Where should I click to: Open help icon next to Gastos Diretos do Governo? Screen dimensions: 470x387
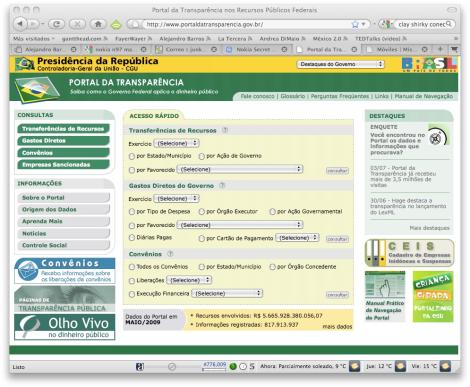click(222, 185)
